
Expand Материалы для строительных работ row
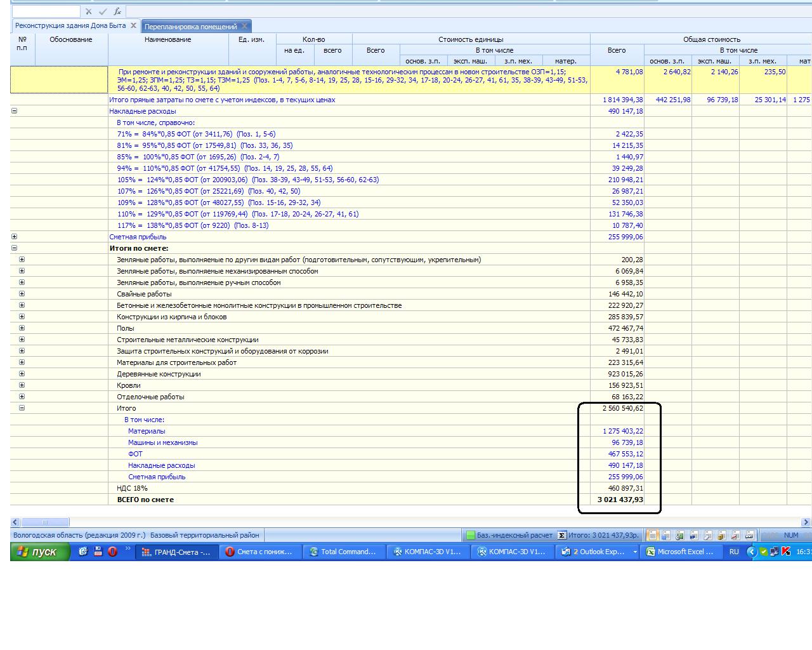pos(22,362)
